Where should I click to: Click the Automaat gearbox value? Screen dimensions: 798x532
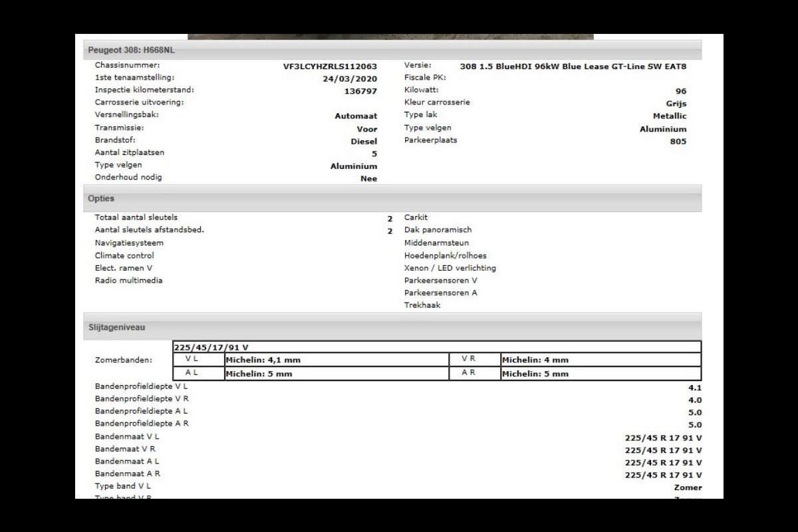355,116
